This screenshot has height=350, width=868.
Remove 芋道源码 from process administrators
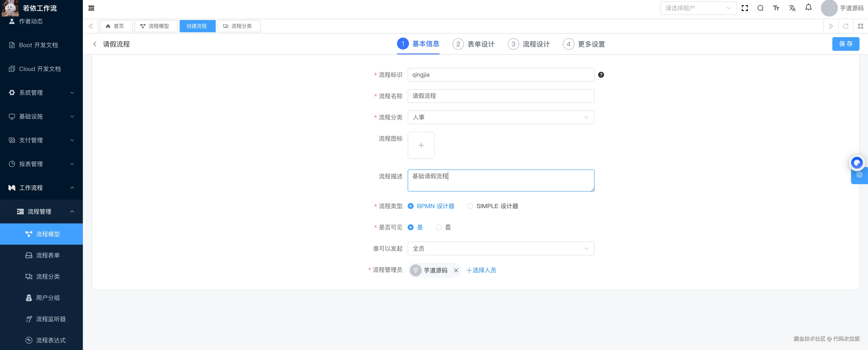(456, 270)
